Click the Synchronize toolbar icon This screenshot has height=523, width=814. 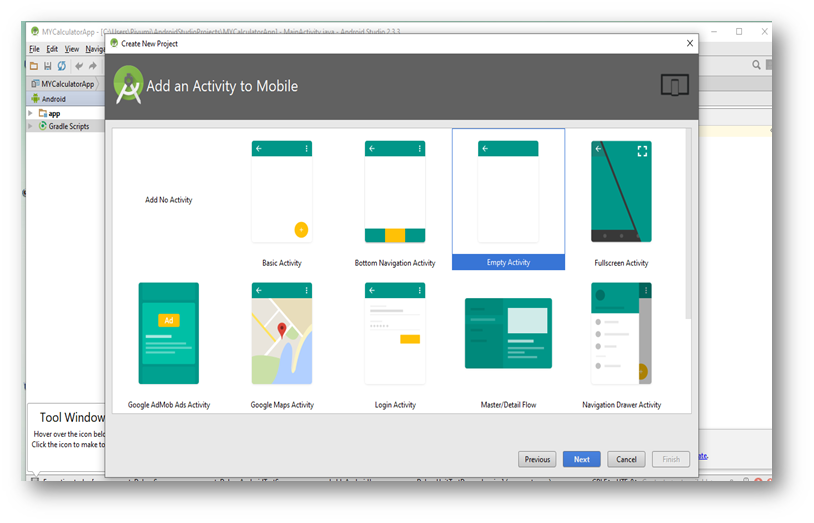tap(62, 66)
